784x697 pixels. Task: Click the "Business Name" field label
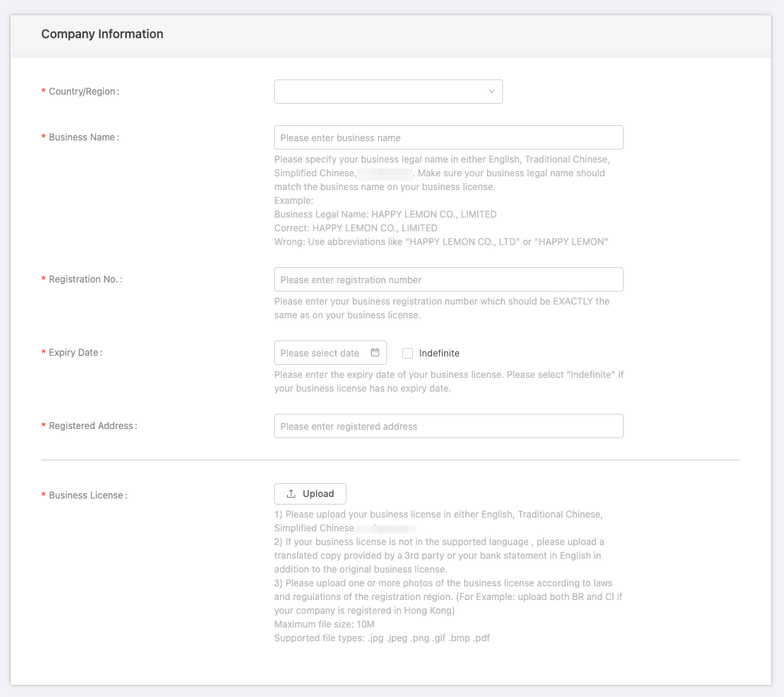coord(82,137)
